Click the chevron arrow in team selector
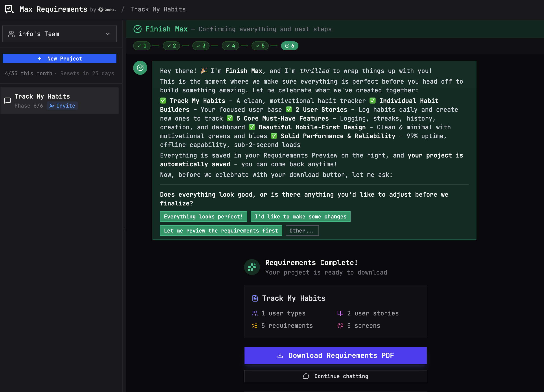 click(x=108, y=34)
